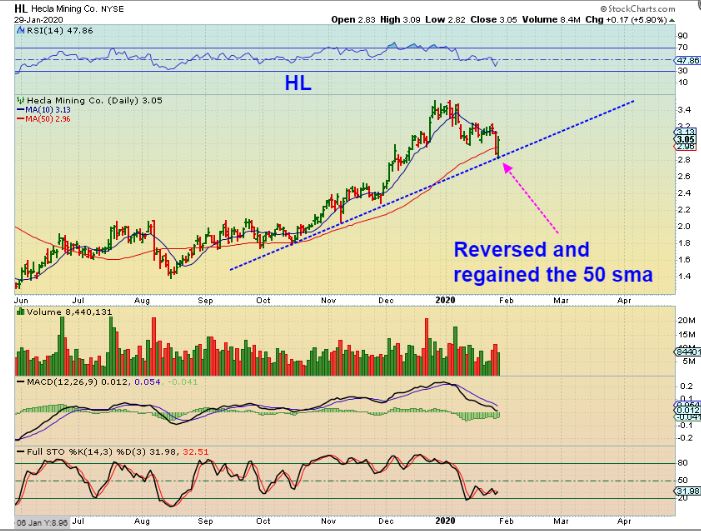Click the 15M volume axis label
701x531 pixels.
coord(686,334)
